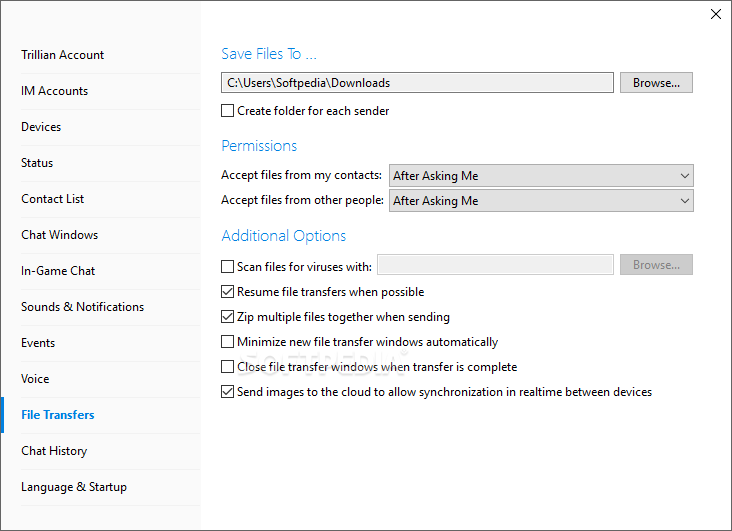Browse for the save files folder

[656, 83]
